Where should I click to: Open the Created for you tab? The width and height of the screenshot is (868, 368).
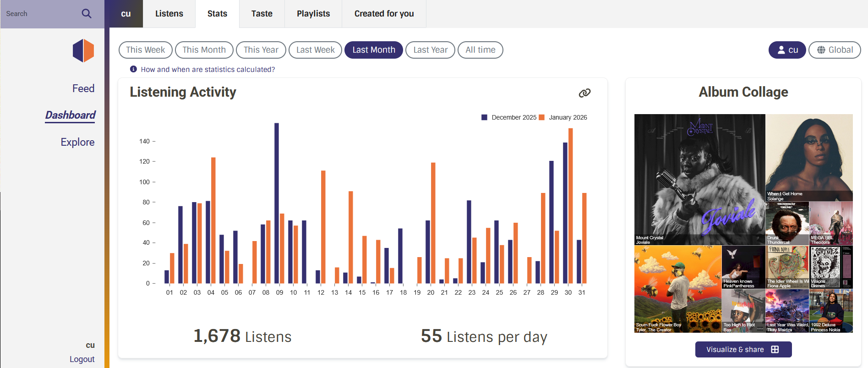(x=384, y=14)
